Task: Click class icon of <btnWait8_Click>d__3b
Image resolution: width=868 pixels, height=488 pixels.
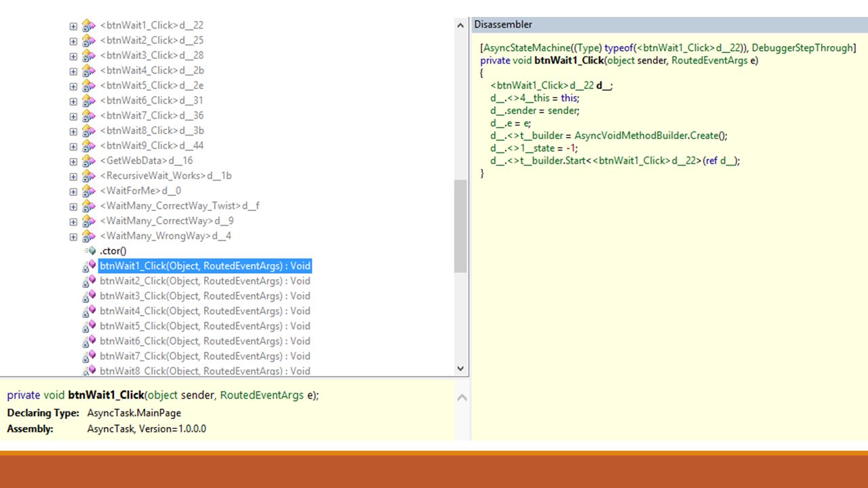Action: pos(89,131)
